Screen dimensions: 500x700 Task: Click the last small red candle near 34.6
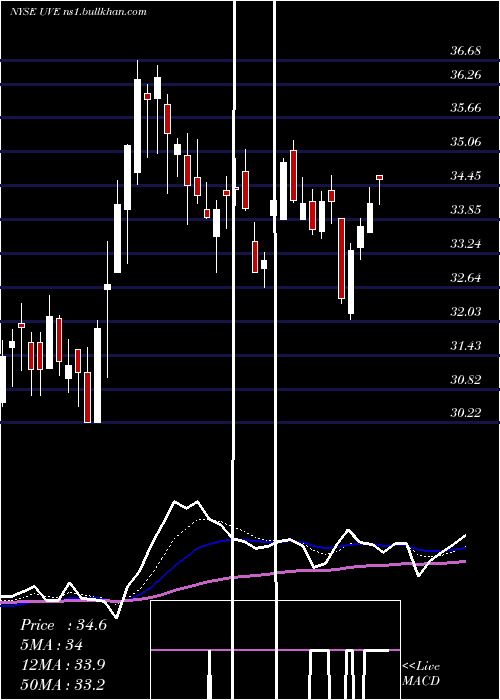pyautogui.click(x=379, y=178)
